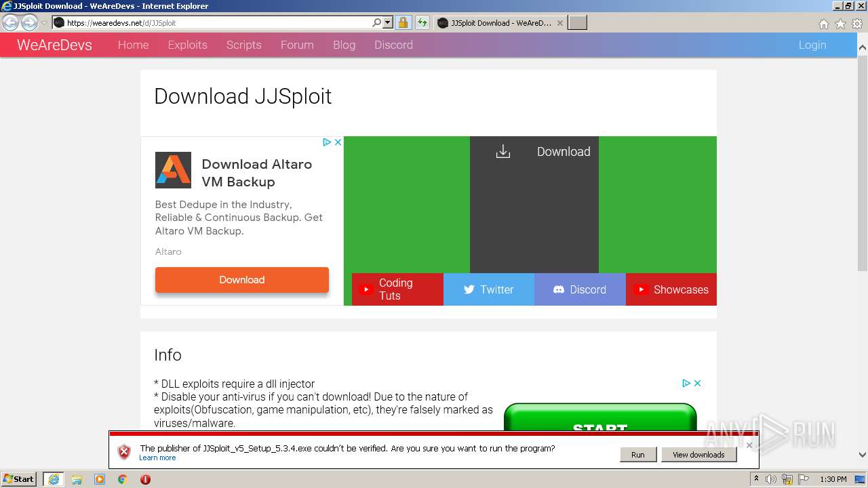This screenshot has height=488, width=868.
Task: Click the download arrow icon
Action: point(503,151)
